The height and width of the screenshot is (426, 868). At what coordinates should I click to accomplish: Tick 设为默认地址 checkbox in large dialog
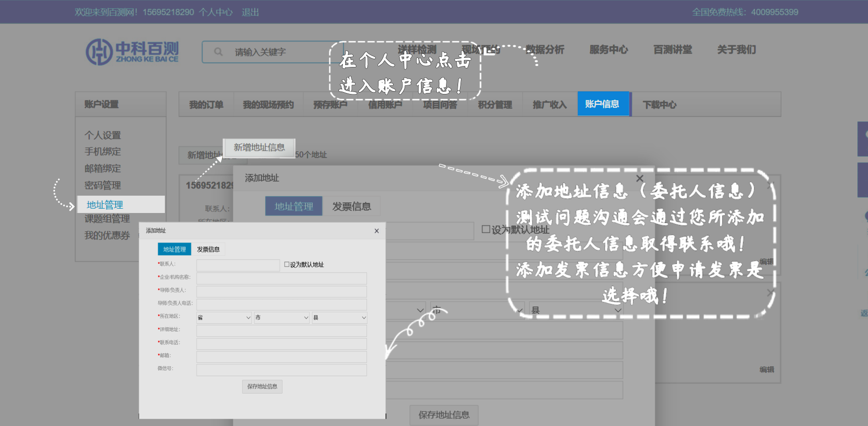486,229
